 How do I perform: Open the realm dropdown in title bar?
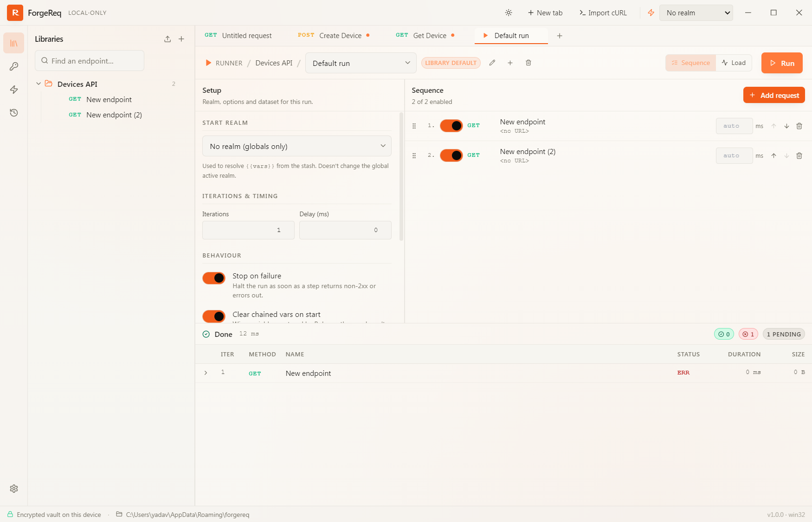point(696,13)
